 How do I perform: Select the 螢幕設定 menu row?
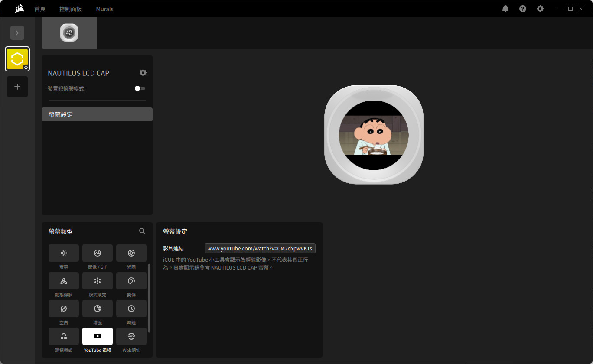pyautogui.click(x=97, y=114)
